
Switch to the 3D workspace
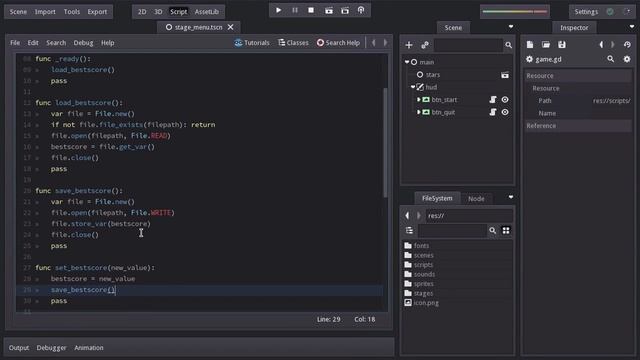point(158,12)
